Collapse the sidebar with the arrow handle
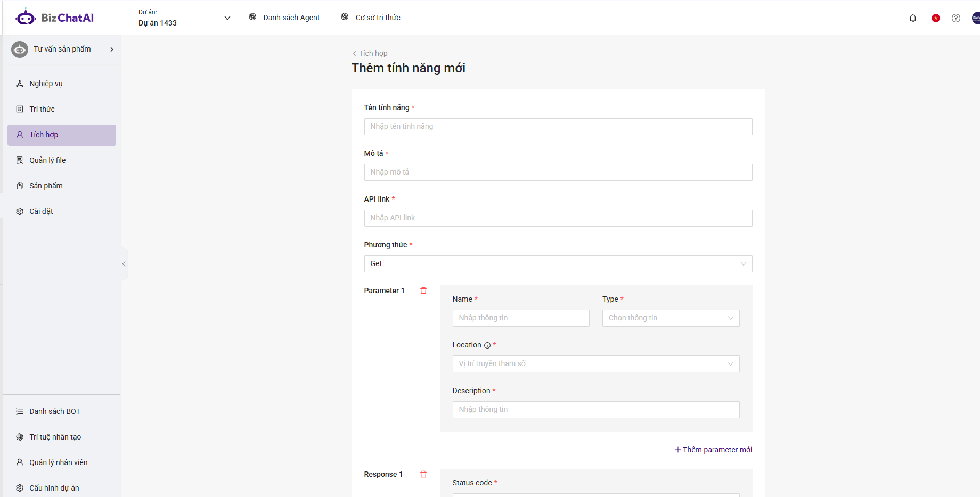980x497 pixels. point(124,264)
